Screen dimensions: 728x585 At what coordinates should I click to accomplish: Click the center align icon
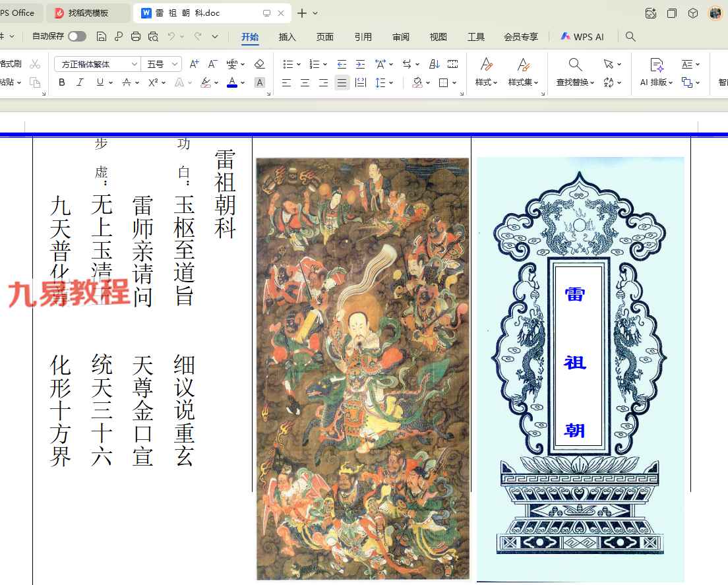pyautogui.click(x=305, y=82)
